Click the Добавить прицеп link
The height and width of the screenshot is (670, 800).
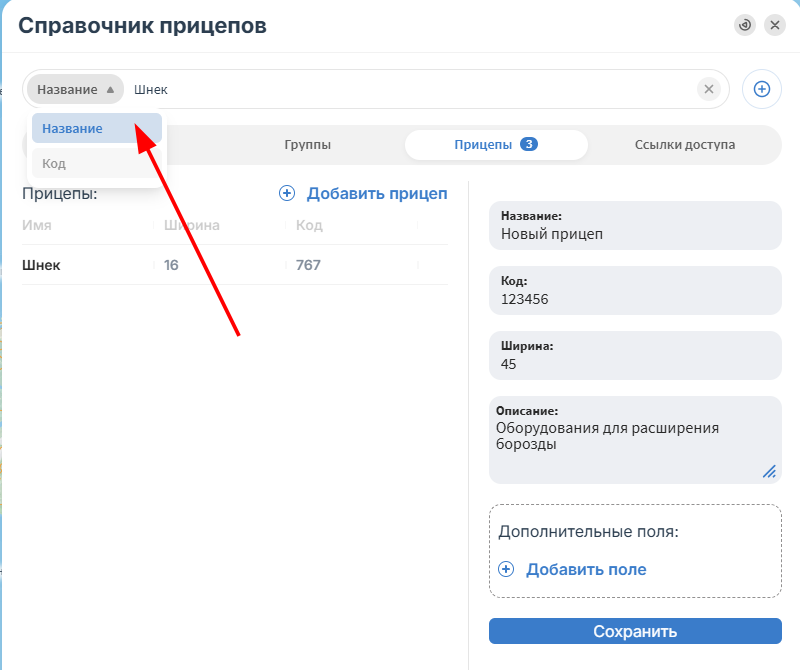point(377,193)
